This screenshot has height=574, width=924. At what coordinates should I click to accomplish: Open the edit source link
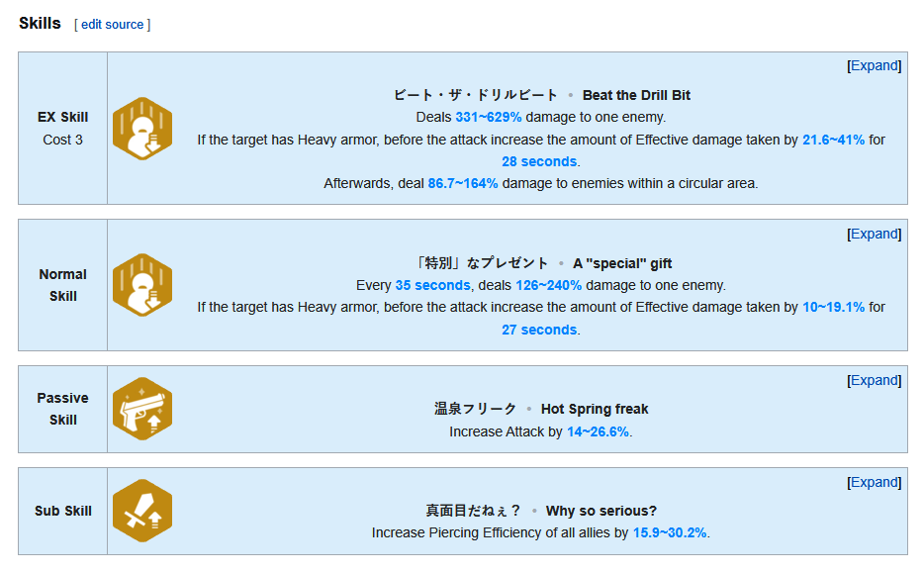112,25
